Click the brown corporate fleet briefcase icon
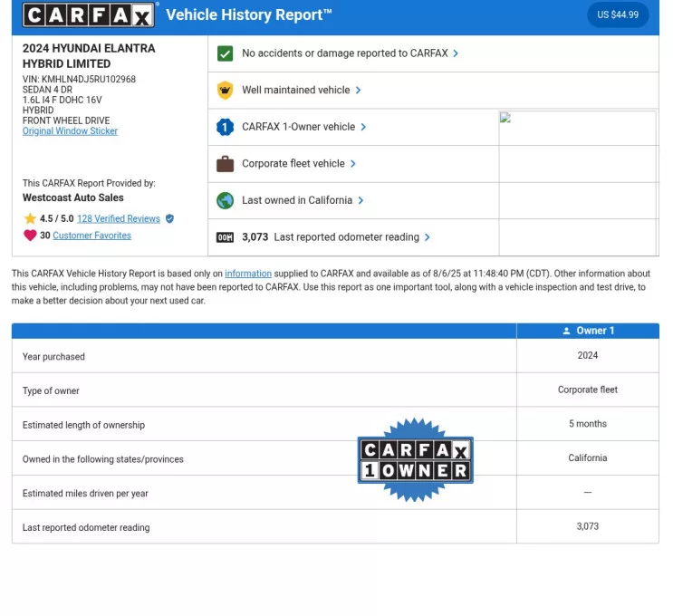Viewport: 673px width, 616px height. click(x=226, y=164)
